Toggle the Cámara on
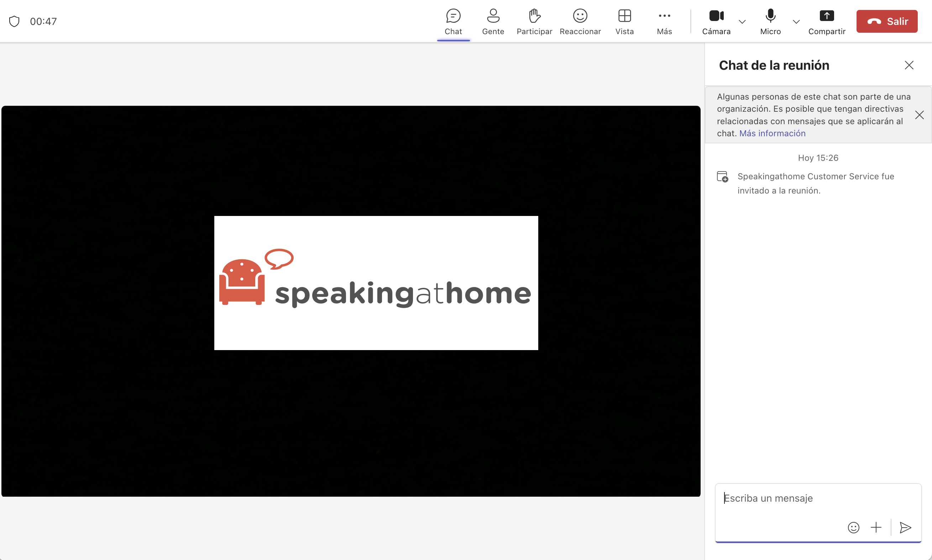The height and width of the screenshot is (560, 932). (x=716, y=21)
